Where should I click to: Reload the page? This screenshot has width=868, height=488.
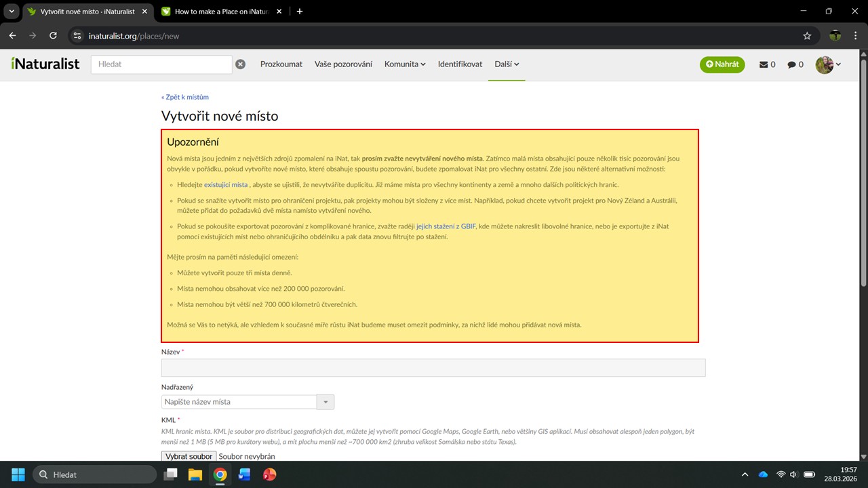click(x=54, y=36)
